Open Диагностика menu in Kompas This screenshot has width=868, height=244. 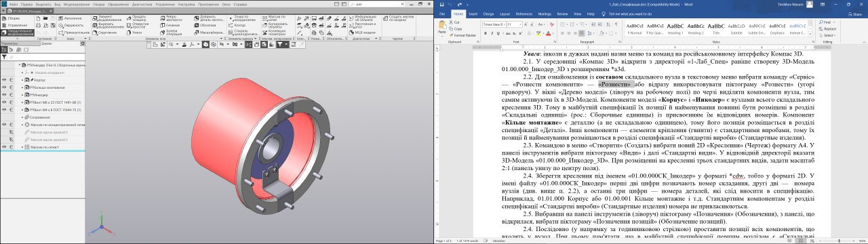142,5
